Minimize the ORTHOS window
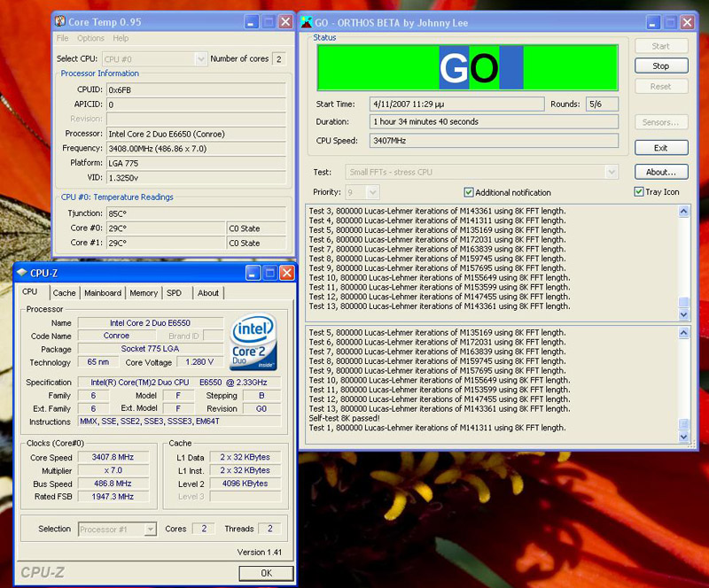Viewport: 709px width, 588px height. [653, 23]
